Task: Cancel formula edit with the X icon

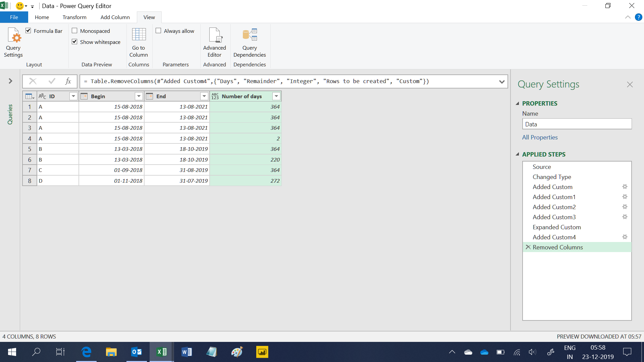Action: (x=33, y=81)
